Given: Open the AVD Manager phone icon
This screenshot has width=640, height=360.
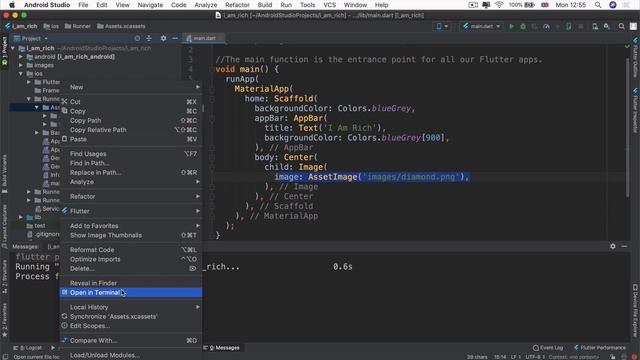Looking at the screenshot, I should pos(595,26).
